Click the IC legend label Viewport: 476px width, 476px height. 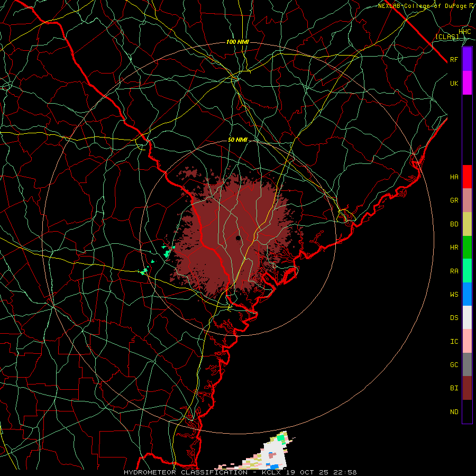[x=454, y=342]
